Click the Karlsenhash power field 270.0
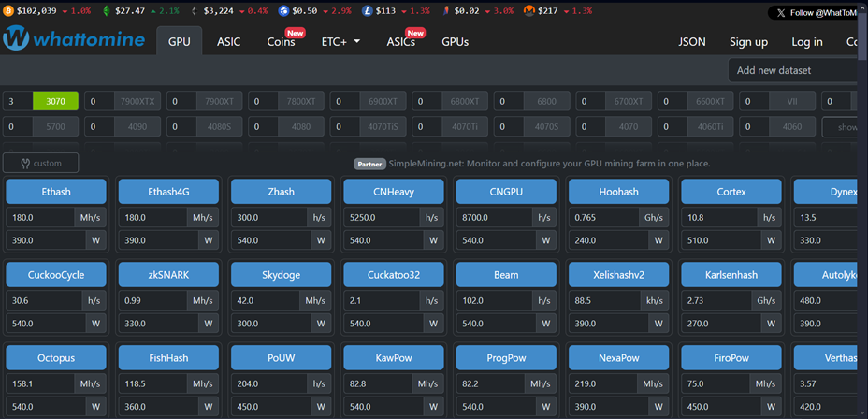Image resolution: width=868 pixels, height=419 pixels. (721, 324)
